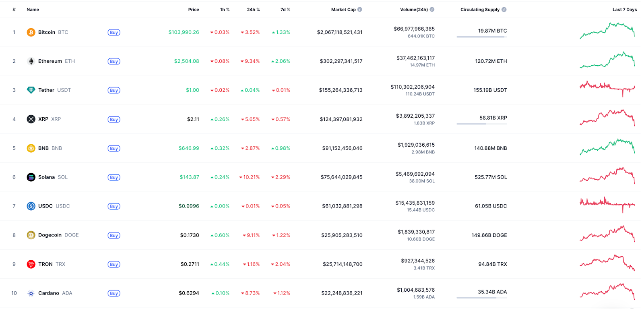Image resolution: width=644 pixels, height=309 pixels.
Task: Sort by the Name column header
Action: pyautogui.click(x=33, y=9)
